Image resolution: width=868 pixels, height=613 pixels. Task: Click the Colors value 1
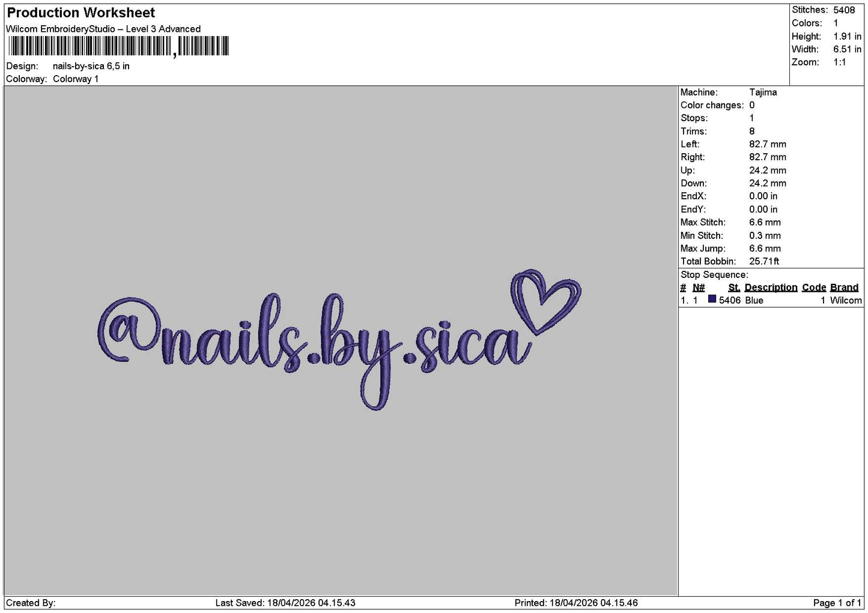click(x=836, y=23)
